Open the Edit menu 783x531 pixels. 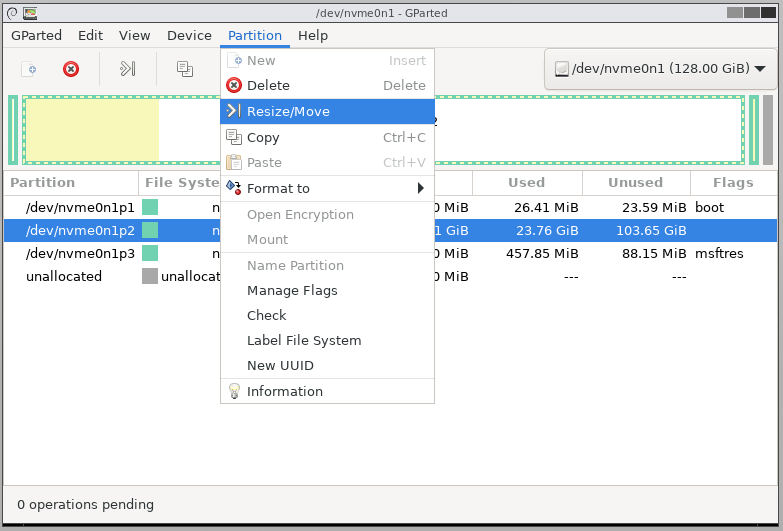(x=90, y=35)
